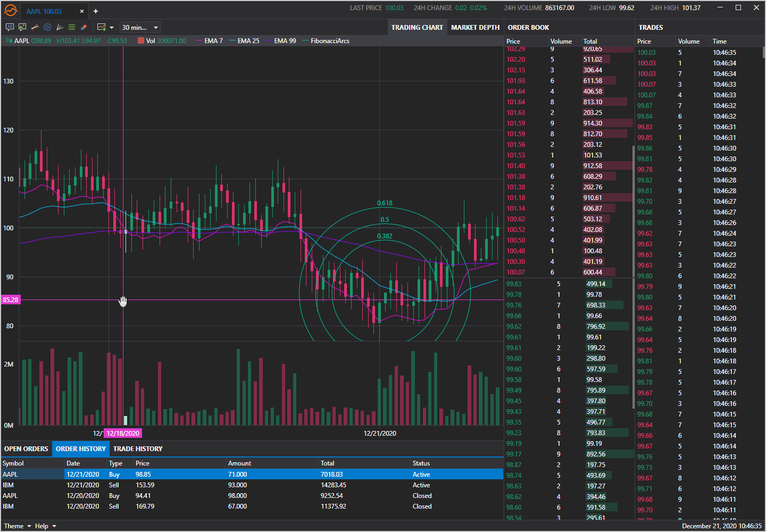Pick the trend line drawing tool
This screenshot has width=766, height=532.
click(x=35, y=27)
